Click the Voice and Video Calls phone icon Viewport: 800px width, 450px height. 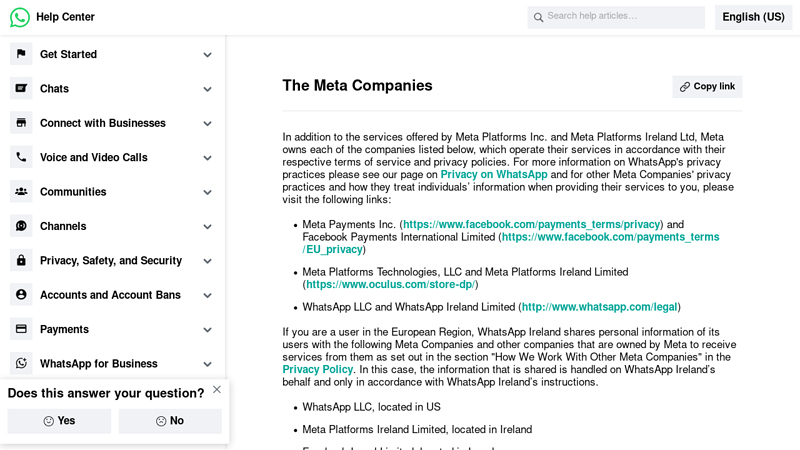[21, 157]
